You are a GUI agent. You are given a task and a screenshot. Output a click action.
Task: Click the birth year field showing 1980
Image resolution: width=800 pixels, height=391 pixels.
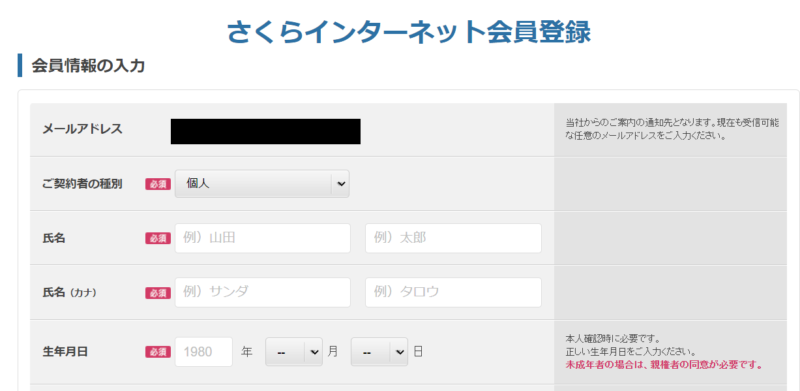[x=204, y=352]
